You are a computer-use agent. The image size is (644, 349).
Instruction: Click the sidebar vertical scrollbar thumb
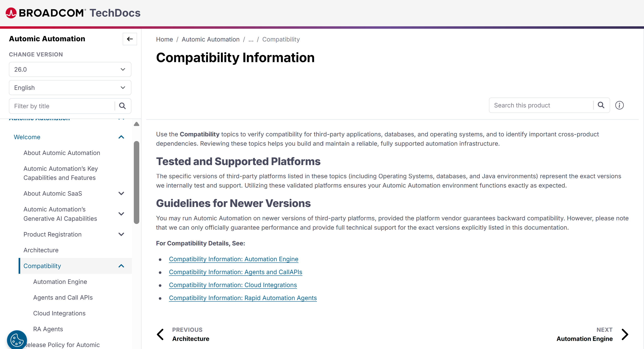[136, 182]
